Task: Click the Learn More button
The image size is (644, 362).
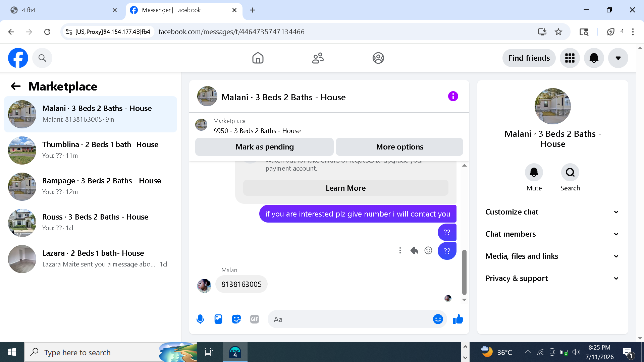Action: [x=345, y=188]
